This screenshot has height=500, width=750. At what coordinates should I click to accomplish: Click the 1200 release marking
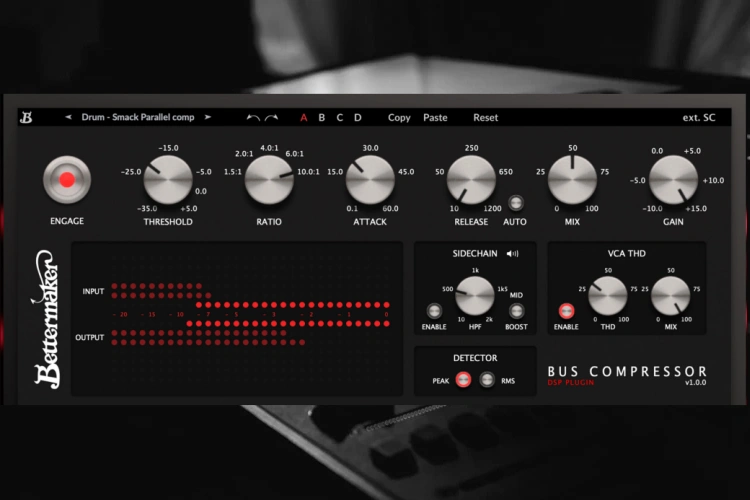(x=492, y=209)
